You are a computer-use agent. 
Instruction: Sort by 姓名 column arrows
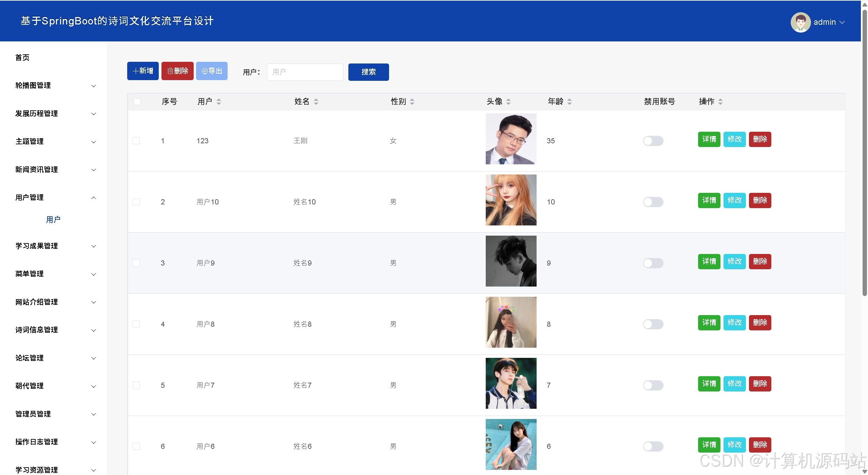coord(316,102)
